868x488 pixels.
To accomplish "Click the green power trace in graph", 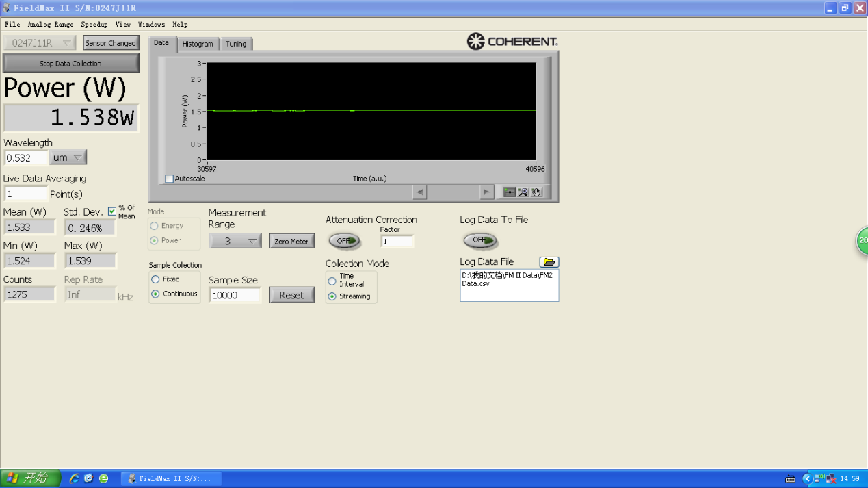I will click(x=371, y=110).
